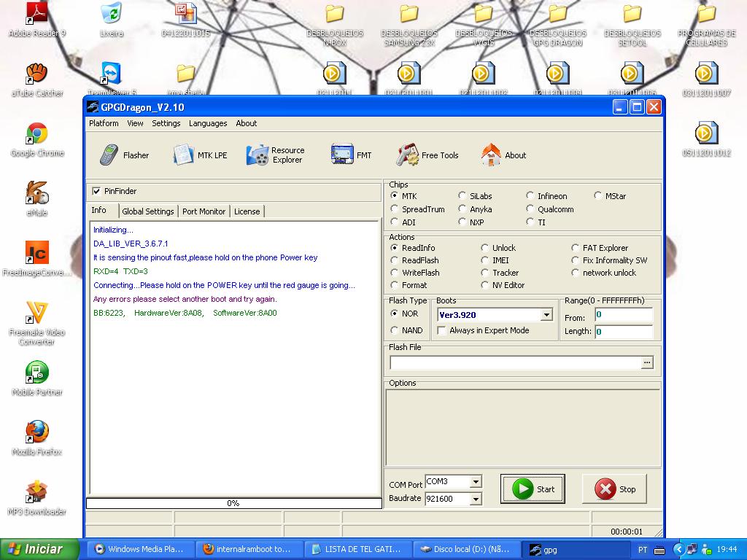Click the eMule desktop icon
The width and height of the screenshot is (747, 560).
click(x=36, y=200)
